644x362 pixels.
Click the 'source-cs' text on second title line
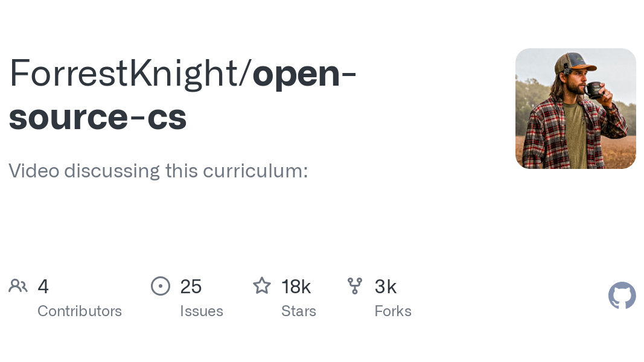98,118
